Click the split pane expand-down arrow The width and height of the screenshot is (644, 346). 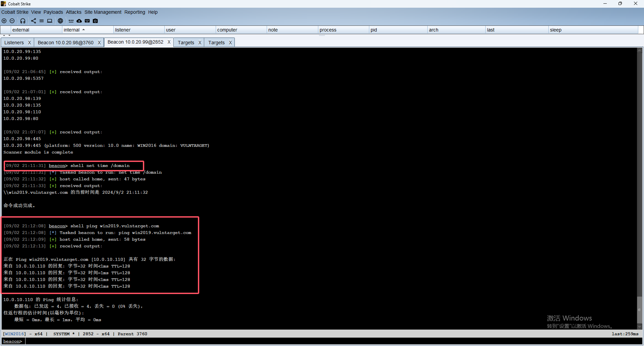pos(9,35)
